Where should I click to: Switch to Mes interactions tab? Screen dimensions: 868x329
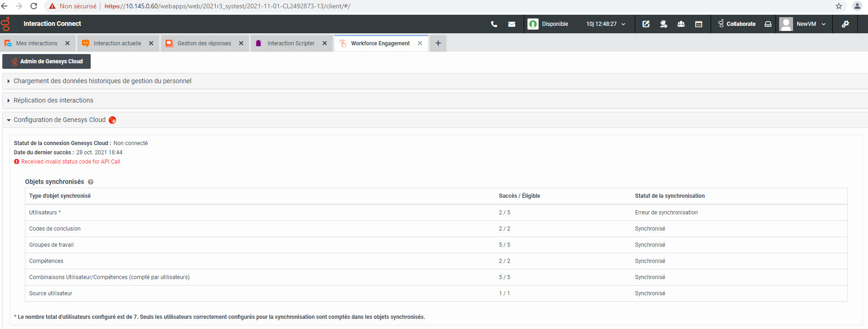click(x=37, y=43)
